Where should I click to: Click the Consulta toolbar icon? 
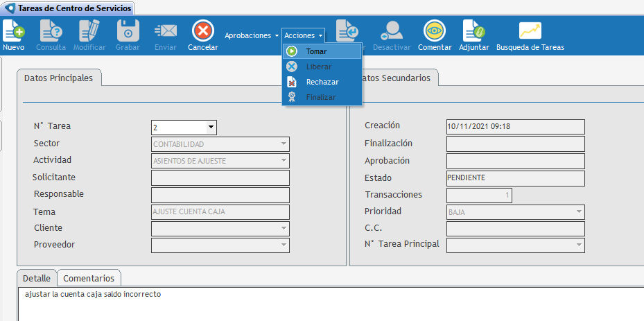click(x=51, y=31)
